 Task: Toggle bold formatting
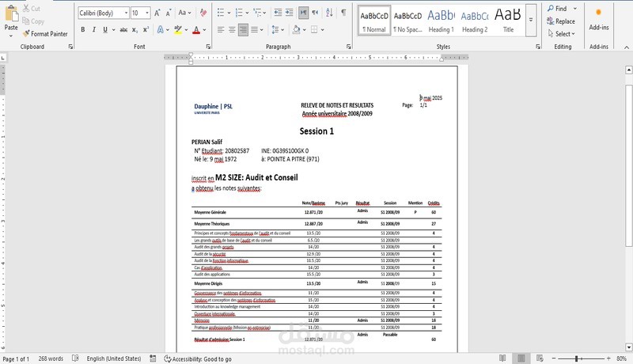tap(82, 29)
